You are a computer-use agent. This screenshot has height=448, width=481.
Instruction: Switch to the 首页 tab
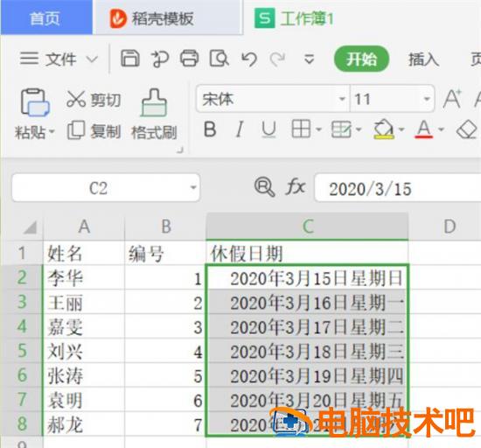(x=45, y=18)
